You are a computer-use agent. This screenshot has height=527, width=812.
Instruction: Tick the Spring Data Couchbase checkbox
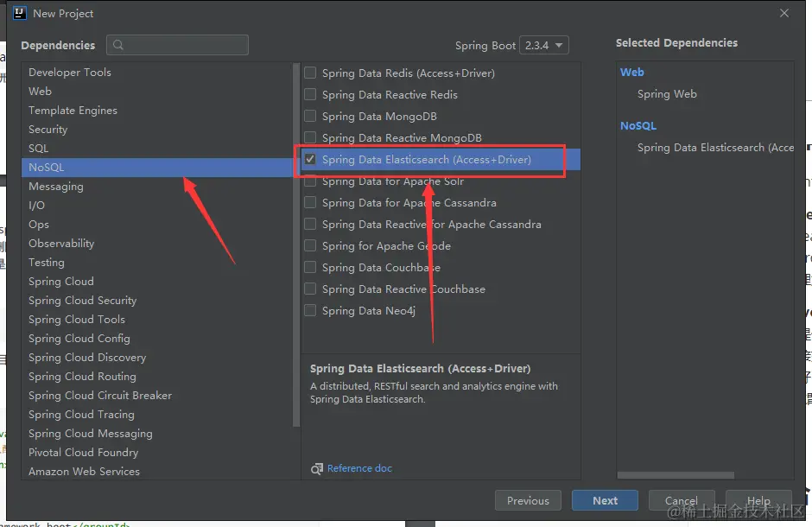click(310, 268)
